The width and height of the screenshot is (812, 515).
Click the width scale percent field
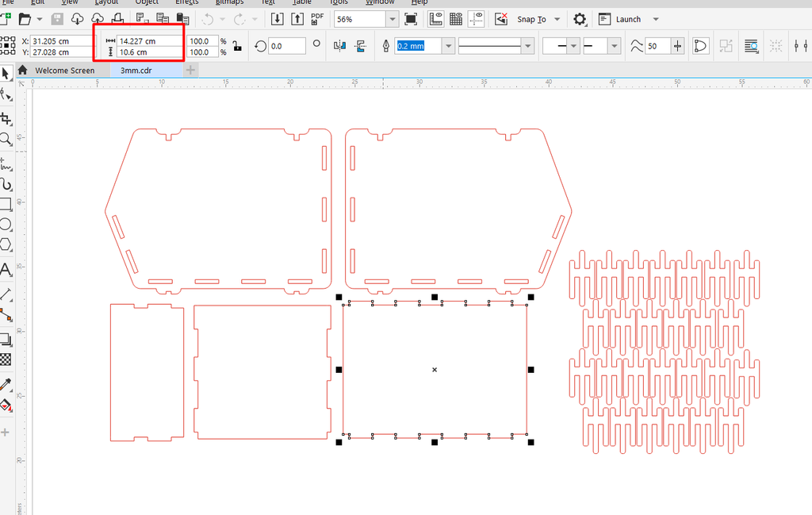coord(202,41)
